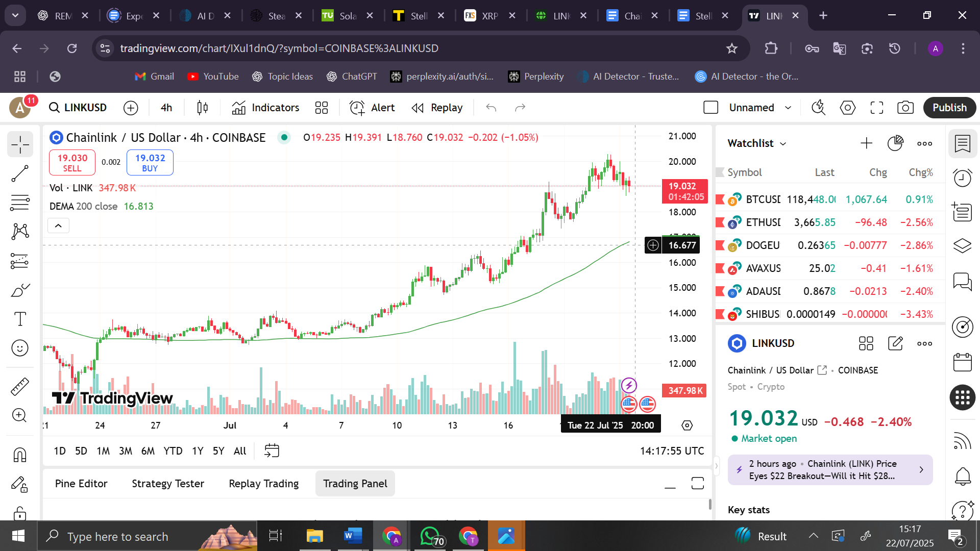This screenshot has height=551, width=980.
Task: Set the YTD time range
Action: coord(173,451)
